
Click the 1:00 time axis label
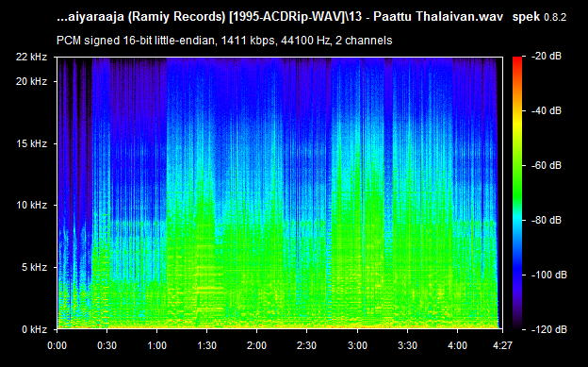pos(156,345)
